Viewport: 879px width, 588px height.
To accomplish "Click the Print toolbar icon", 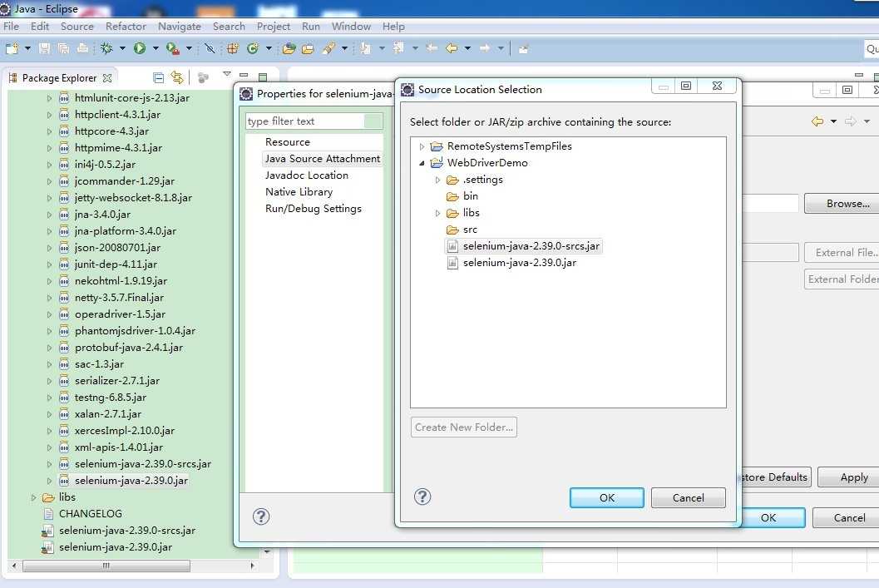I will click(82, 49).
